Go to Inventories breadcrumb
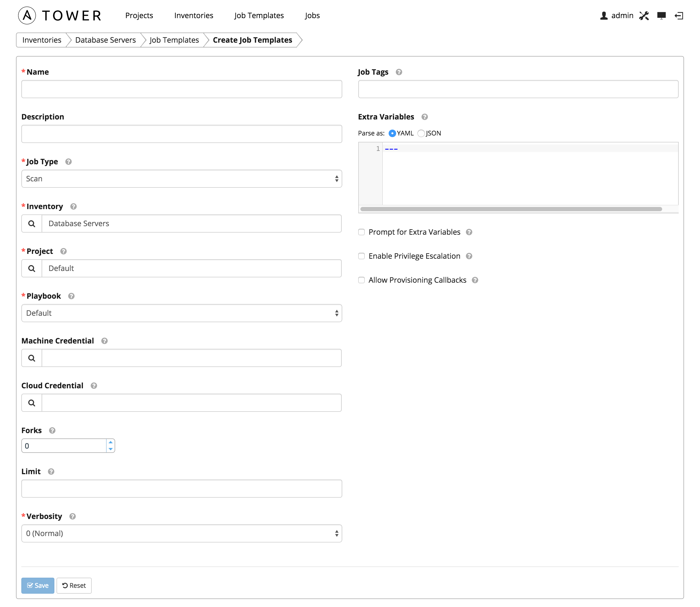This screenshot has width=700, height=607. pyautogui.click(x=42, y=40)
